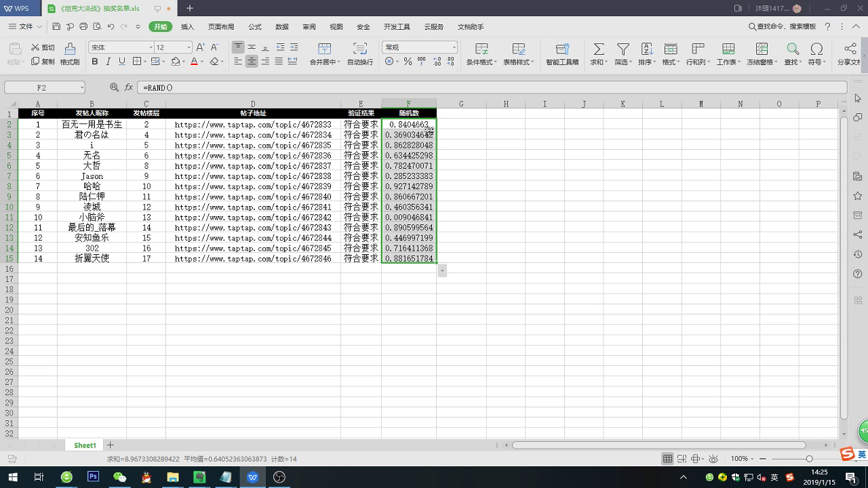Open the Formulas (公式) ribbon tab
The height and width of the screenshot is (488, 868).
(x=255, y=27)
